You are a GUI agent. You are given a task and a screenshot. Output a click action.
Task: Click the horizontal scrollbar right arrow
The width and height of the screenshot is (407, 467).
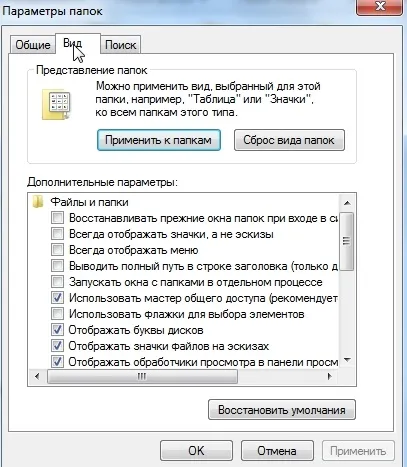330,377
